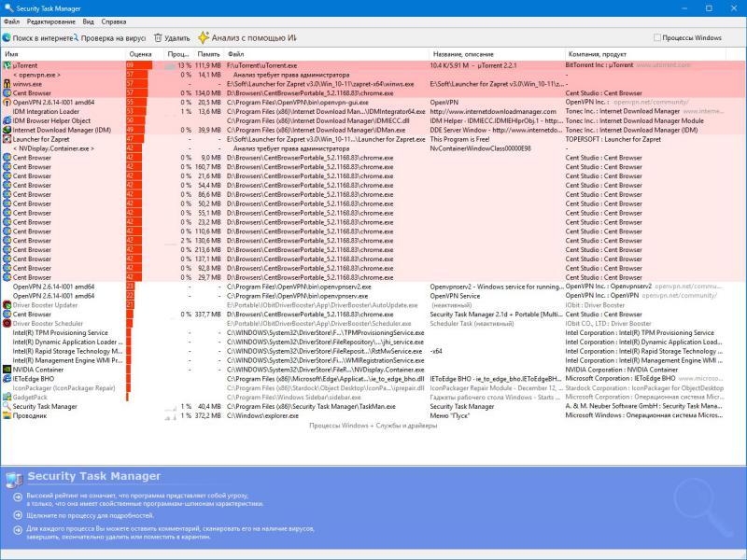The image size is (747, 560).
Task: Click the Удалить trash bin icon
Action: pyautogui.click(x=158, y=38)
